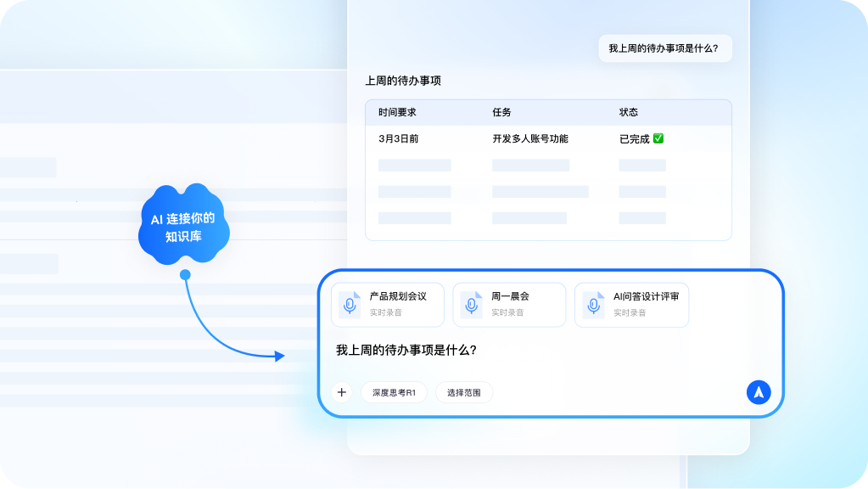Open attachments with the plus icon
The width and height of the screenshot is (868, 489).
click(x=341, y=391)
